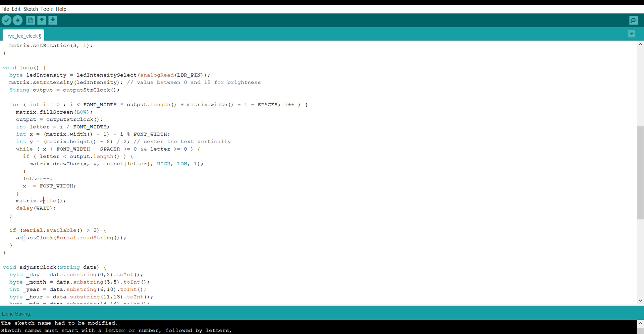
Task: Click 'if ( letter < output.length() )' line
Action: point(78,156)
